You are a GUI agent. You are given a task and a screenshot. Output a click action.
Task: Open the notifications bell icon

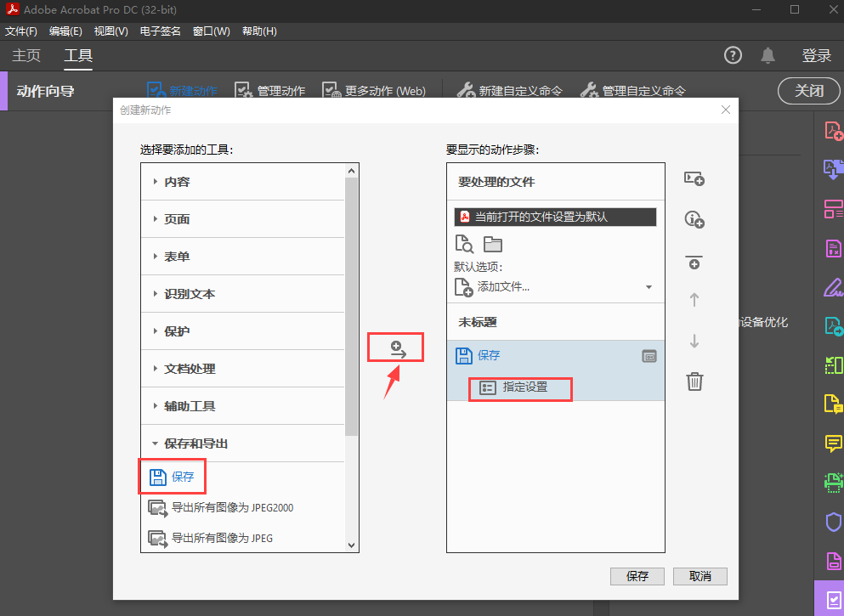(x=768, y=55)
